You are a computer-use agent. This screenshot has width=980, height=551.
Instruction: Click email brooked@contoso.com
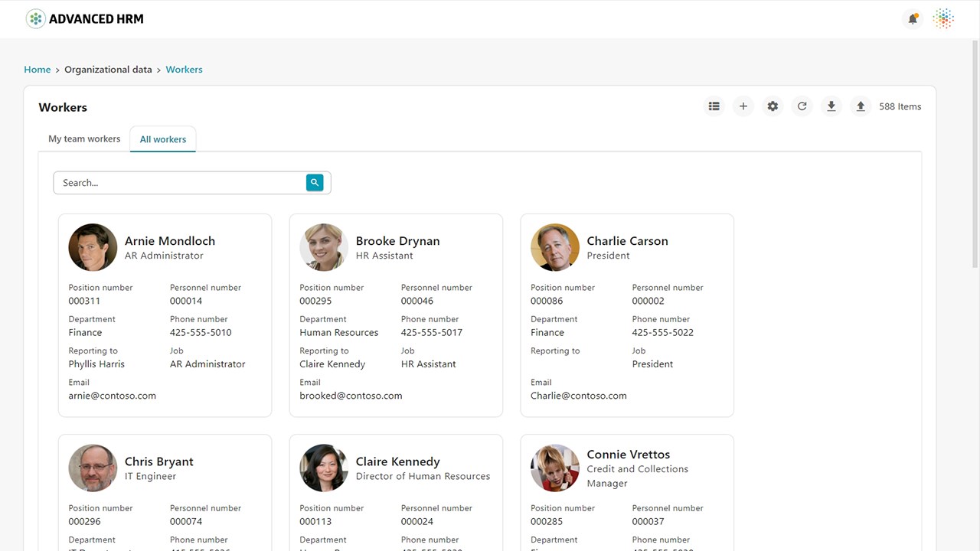(351, 396)
